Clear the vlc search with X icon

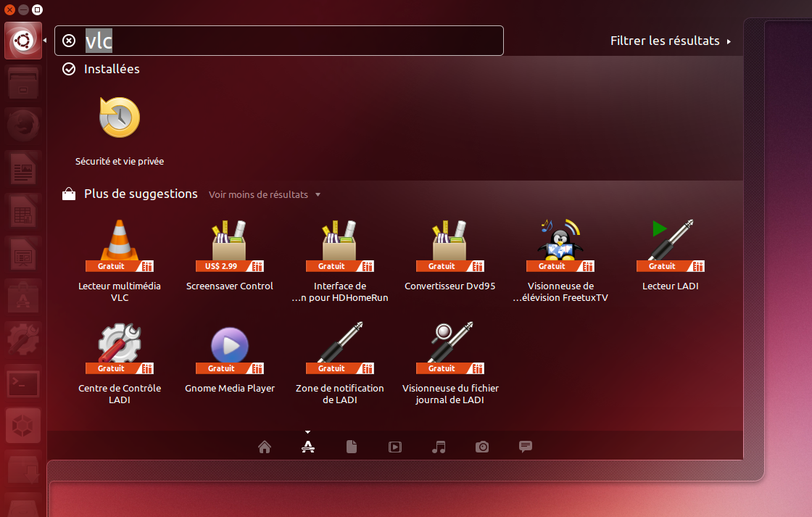point(69,41)
